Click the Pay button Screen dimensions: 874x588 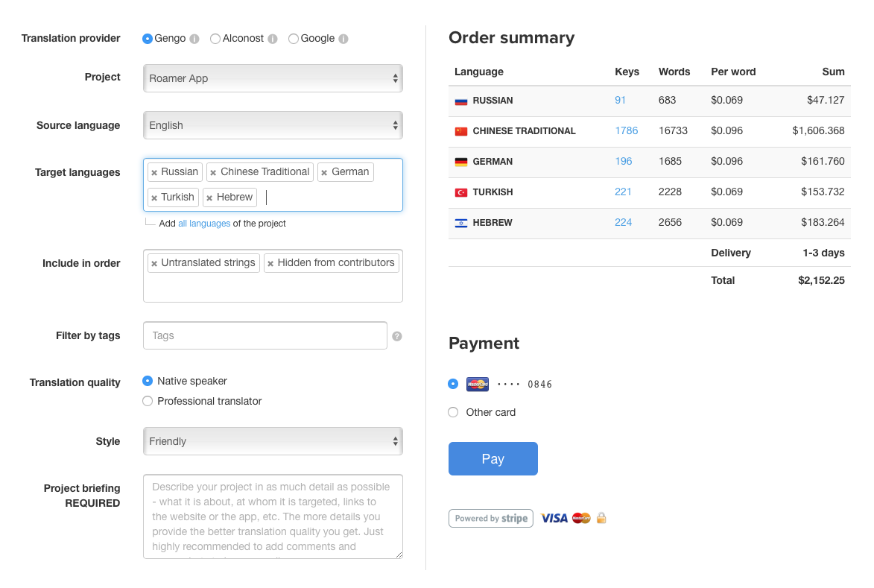point(493,459)
